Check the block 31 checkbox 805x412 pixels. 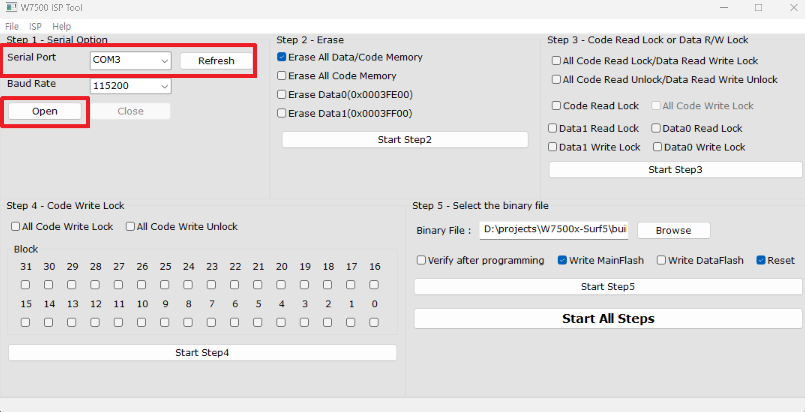point(25,285)
